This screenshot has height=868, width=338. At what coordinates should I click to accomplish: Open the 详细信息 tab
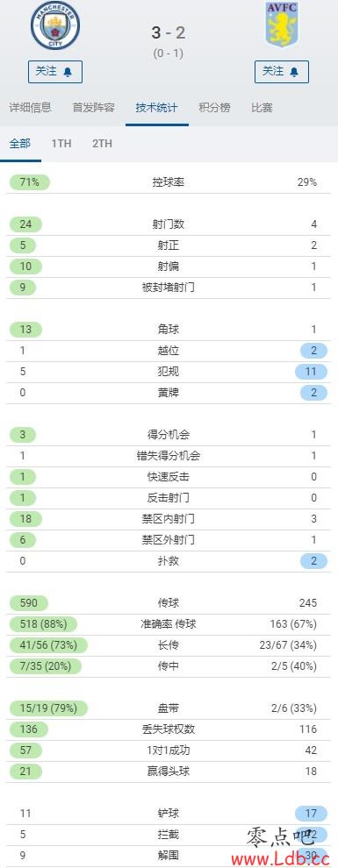pos(31,107)
